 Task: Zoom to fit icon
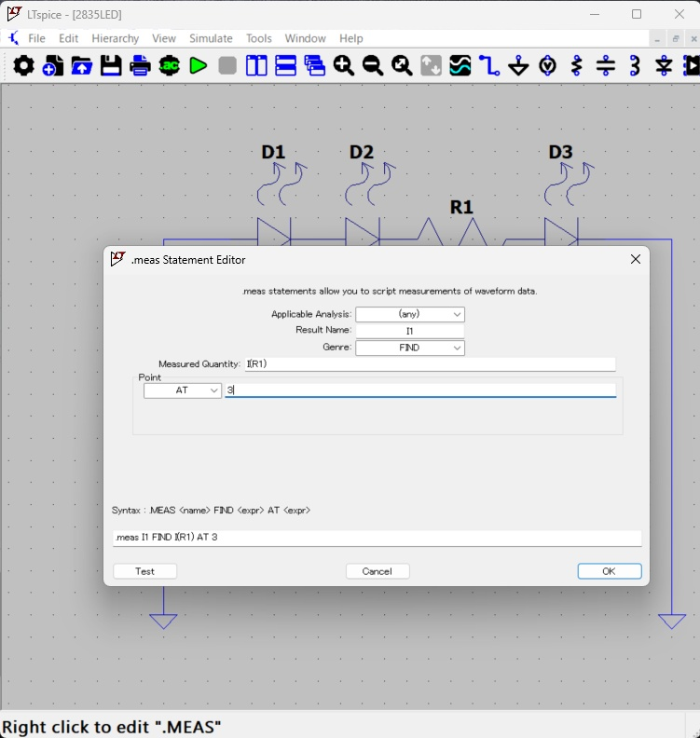coord(402,65)
